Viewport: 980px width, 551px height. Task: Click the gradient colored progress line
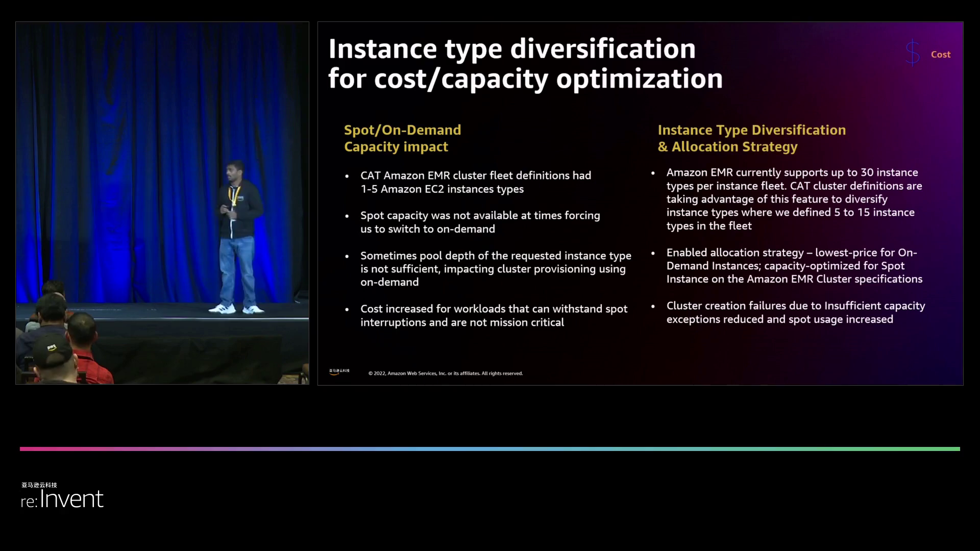coord(490,449)
